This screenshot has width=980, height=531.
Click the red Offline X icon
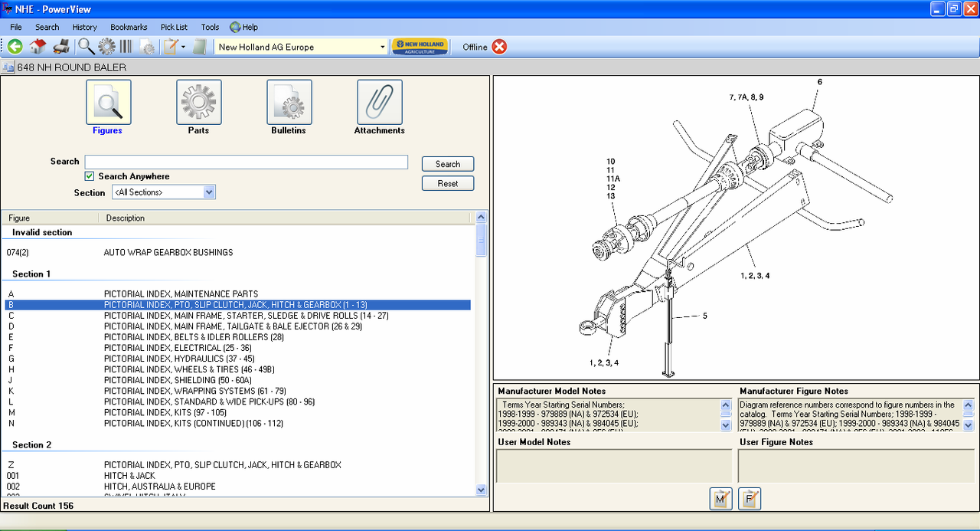499,47
